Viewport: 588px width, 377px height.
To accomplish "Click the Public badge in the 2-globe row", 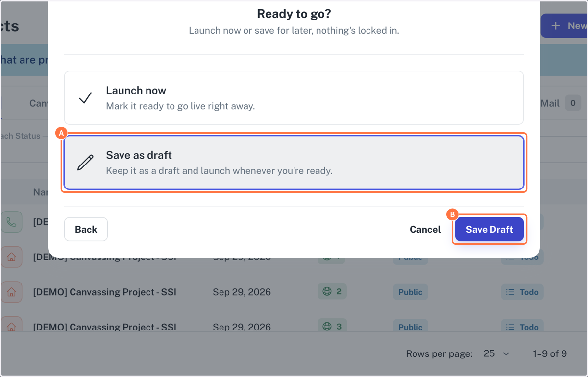I will (x=410, y=292).
